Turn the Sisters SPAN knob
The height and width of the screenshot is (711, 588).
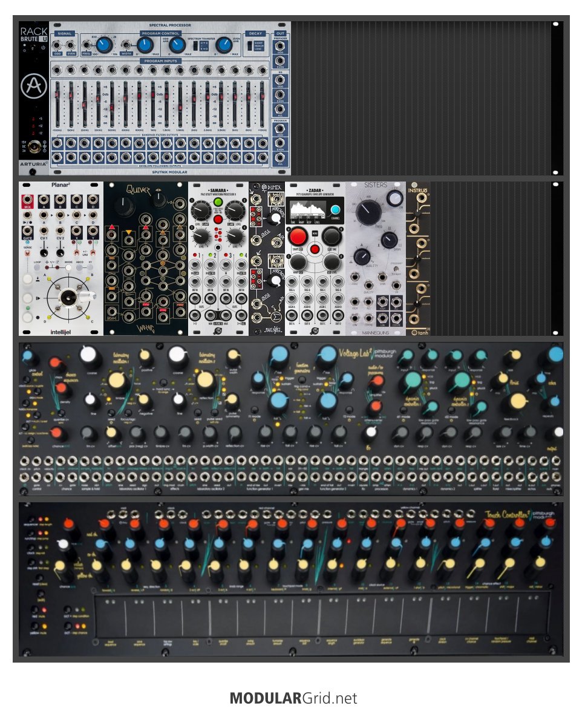(389, 240)
